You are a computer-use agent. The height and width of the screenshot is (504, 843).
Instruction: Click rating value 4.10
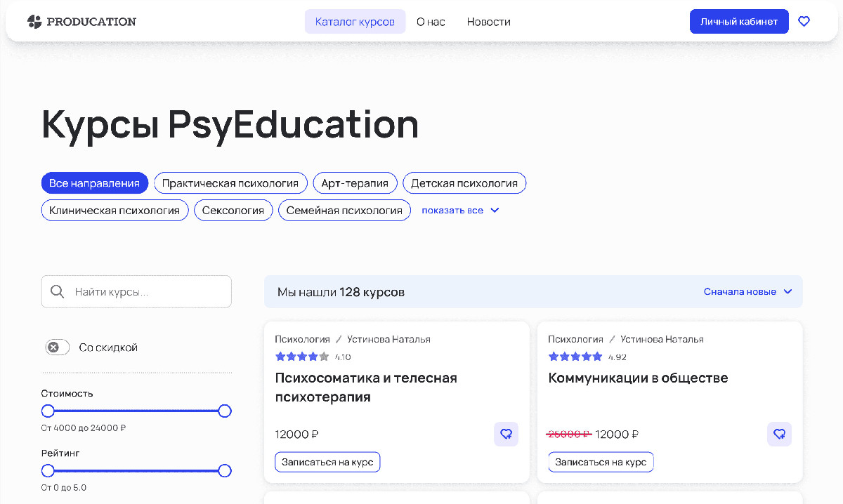coord(343,357)
